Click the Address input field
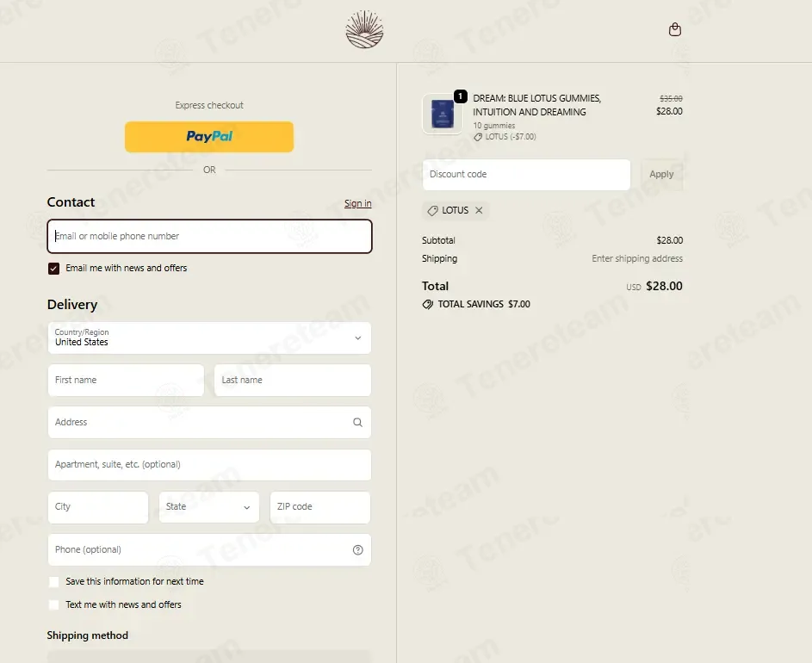The height and width of the screenshot is (663, 812). coord(209,422)
